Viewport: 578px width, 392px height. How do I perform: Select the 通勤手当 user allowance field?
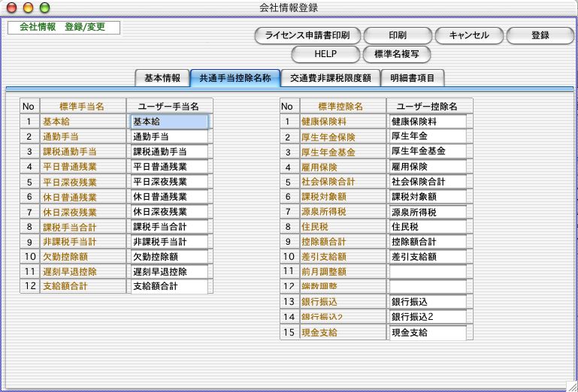tap(168, 137)
